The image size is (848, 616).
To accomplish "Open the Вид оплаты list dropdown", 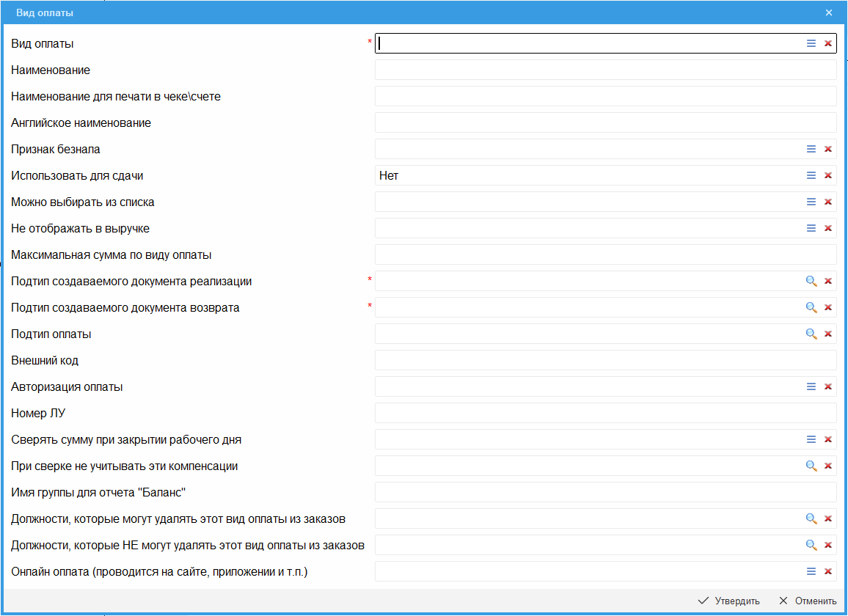I will click(x=811, y=43).
